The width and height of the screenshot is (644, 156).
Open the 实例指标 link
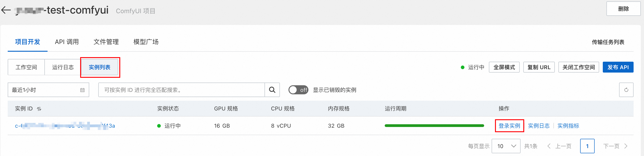click(x=568, y=126)
